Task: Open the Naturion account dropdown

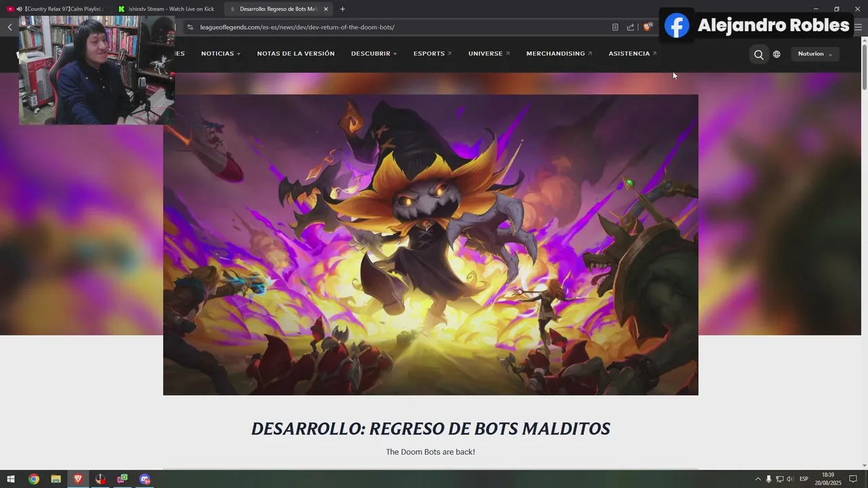Action: pyautogui.click(x=815, y=54)
